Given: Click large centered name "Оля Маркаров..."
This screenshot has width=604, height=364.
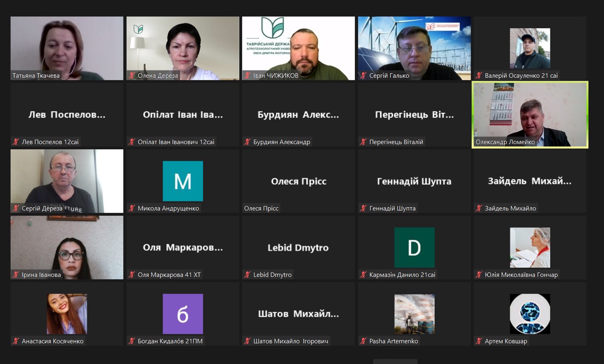Looking at the screenshot, I should click(183, 247).
